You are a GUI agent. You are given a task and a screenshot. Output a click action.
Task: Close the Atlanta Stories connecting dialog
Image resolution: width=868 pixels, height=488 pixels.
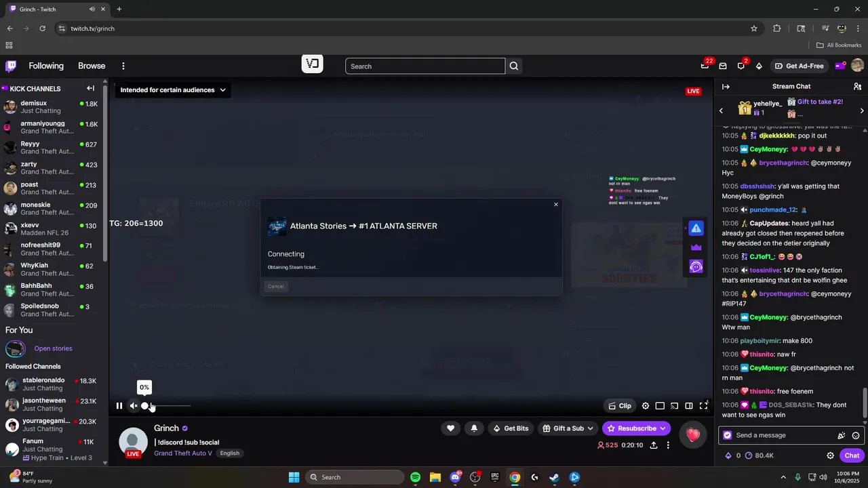[x=556, y=204]
